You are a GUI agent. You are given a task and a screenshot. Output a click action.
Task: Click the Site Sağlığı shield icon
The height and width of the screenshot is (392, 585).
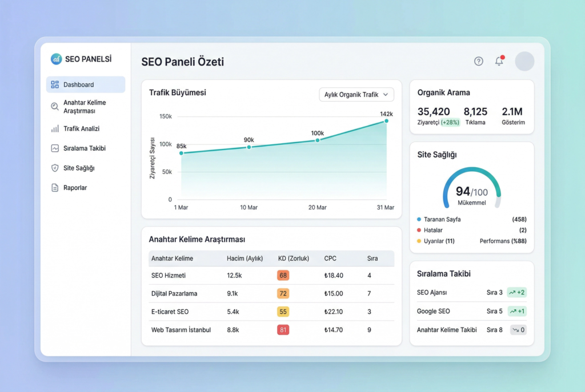(55, 168)
